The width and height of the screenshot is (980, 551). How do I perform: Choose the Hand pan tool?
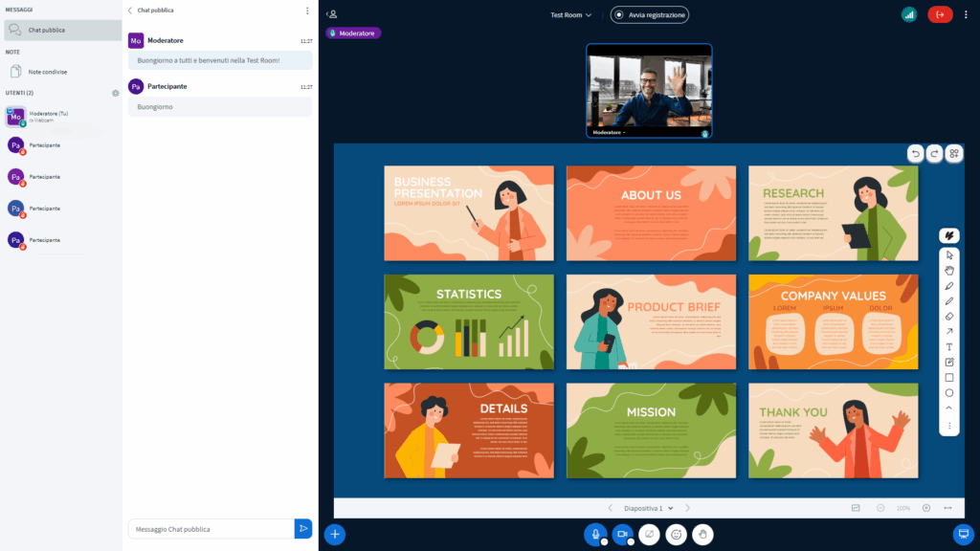[949, 271]
